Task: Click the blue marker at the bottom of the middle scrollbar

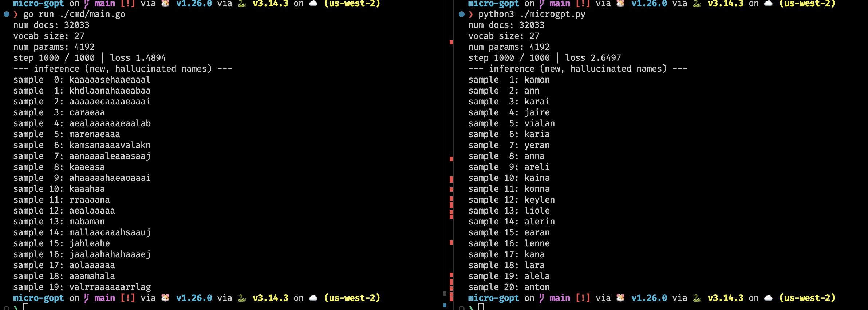Action: coord(445,305)
